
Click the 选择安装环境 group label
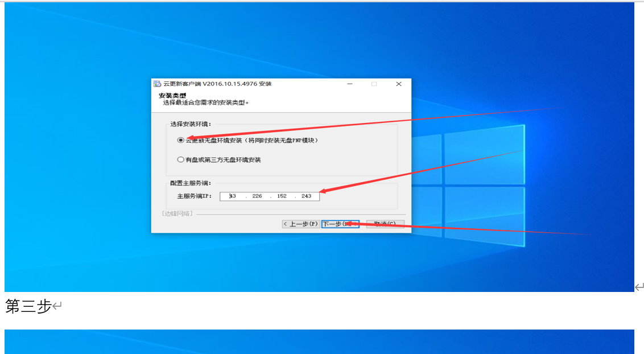[x=191, y=124]
